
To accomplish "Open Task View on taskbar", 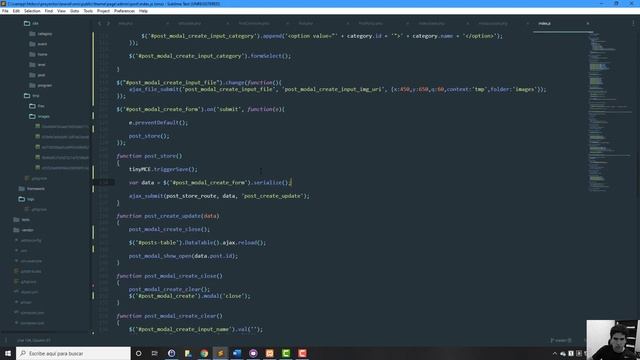I will click(x=155, y=353).
